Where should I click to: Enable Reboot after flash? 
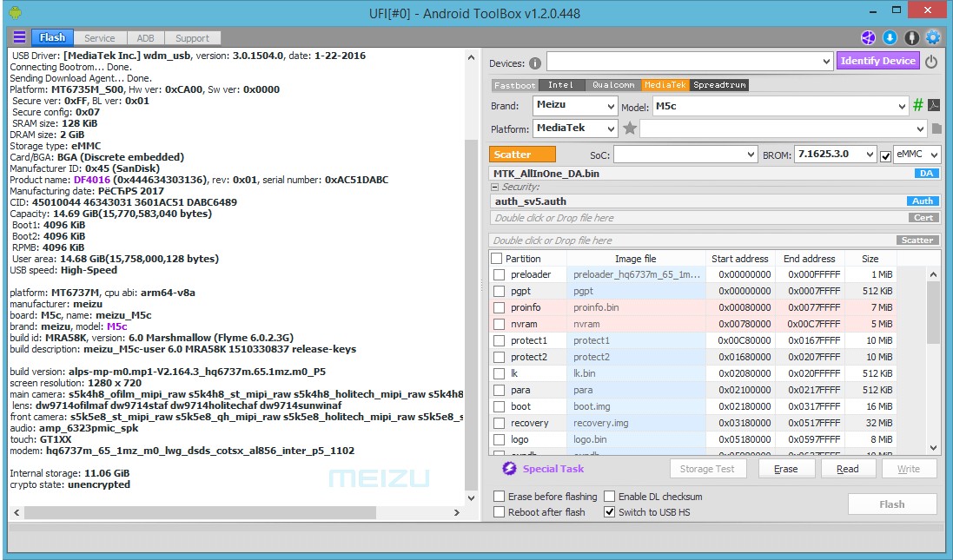tap(499, 512)
